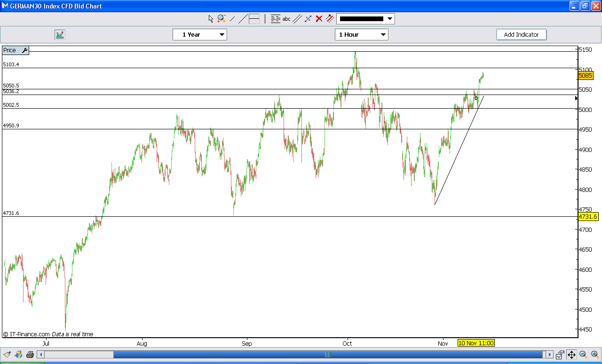Click the 5150 price axis value

tap(585, 49)
